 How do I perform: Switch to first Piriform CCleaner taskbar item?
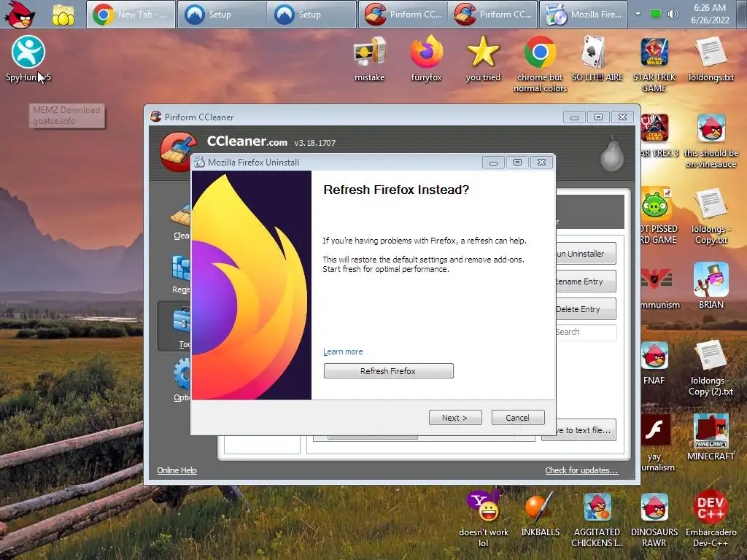(x=403, y=15)
